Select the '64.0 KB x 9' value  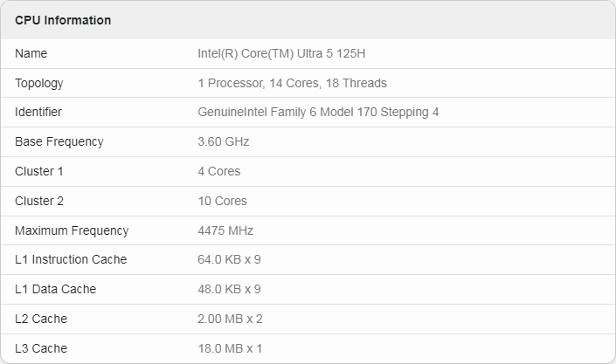[229, 259]
